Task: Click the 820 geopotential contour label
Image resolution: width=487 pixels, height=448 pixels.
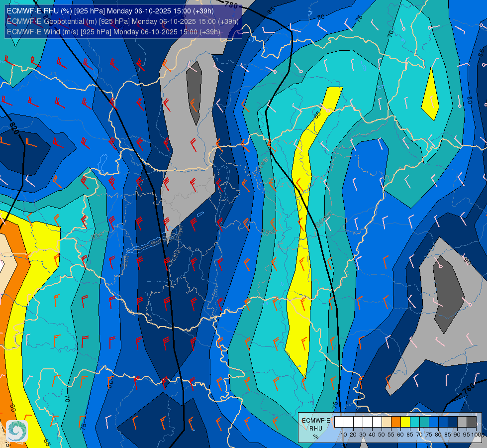Action: (x=14, y=128)
